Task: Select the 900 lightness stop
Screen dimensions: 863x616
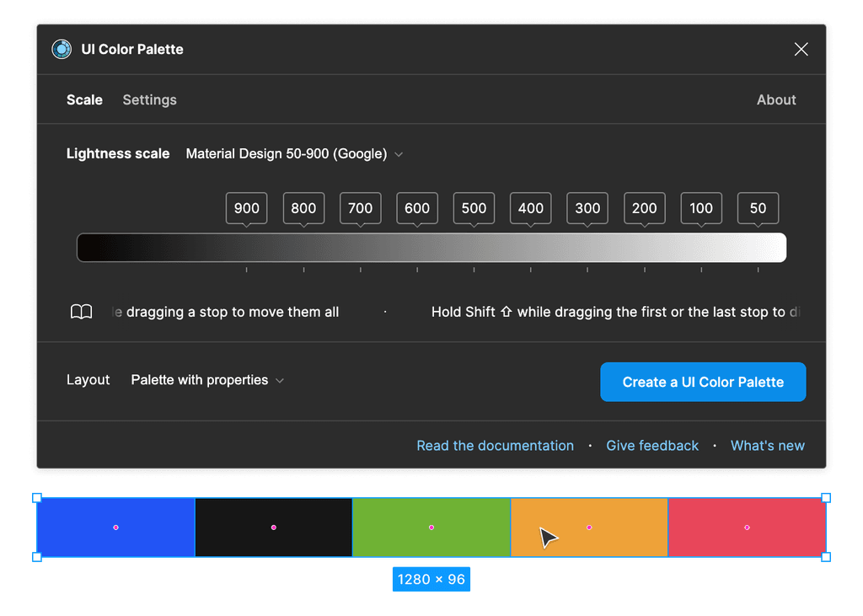Action: (246, 208)
